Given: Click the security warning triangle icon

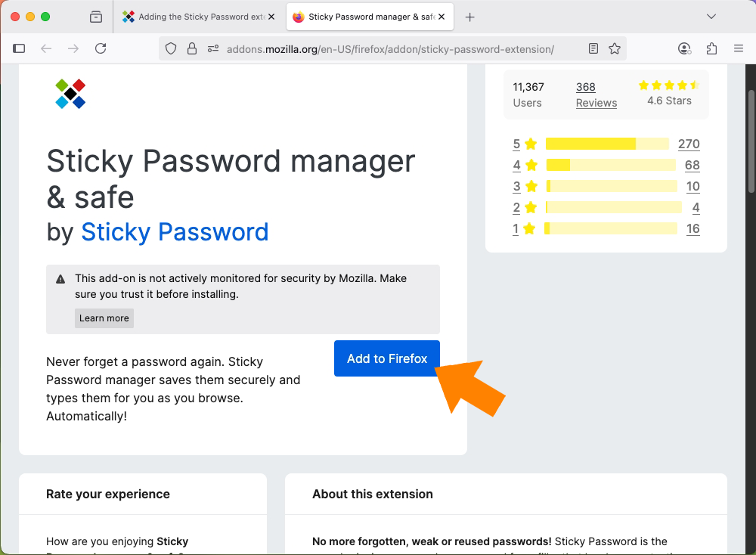Looking at the screenshot, I should click(x=60, y=279).
